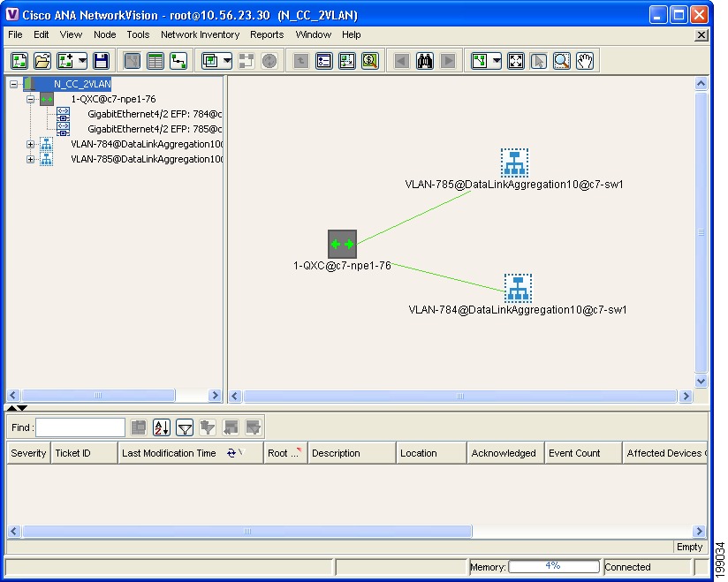
Task: Click the Description column header
Action: pos(352,453)
